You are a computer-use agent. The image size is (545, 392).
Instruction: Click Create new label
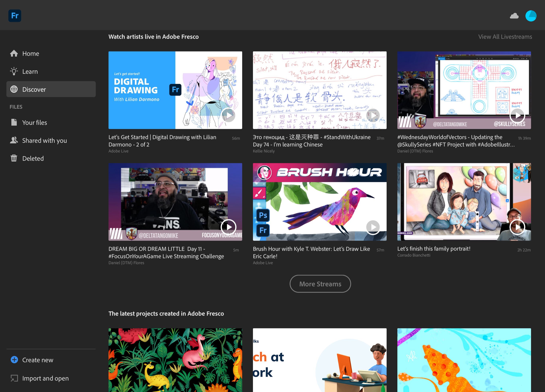pos(38,360)
